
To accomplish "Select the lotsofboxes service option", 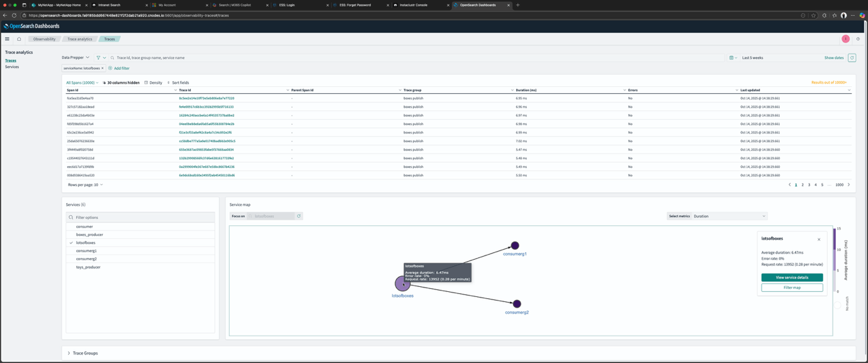I will tap(86, 243).
